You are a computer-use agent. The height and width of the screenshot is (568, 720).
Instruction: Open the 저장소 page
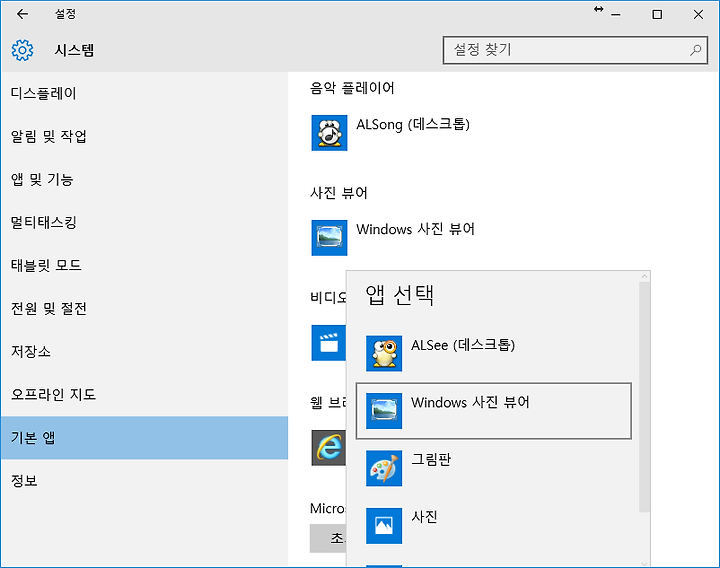(x=145, y=351)
